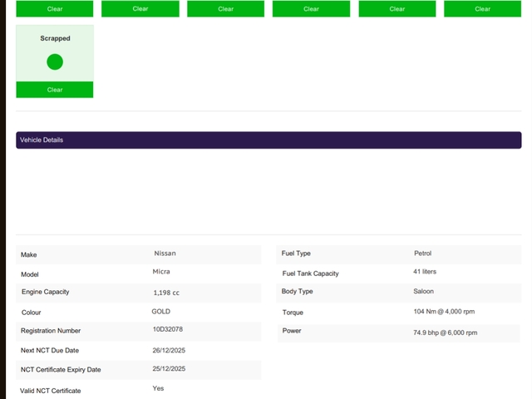The image size is (532, 399).
Task: Collapse the Vehicle Details header bar
Action: click(x=268, y=140)
